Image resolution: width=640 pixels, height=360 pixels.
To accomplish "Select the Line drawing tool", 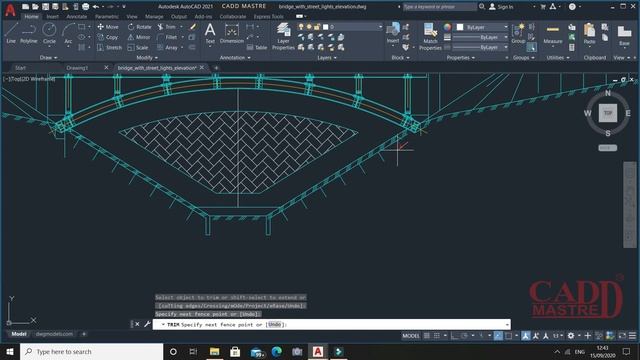I will [x=11, y=33].
